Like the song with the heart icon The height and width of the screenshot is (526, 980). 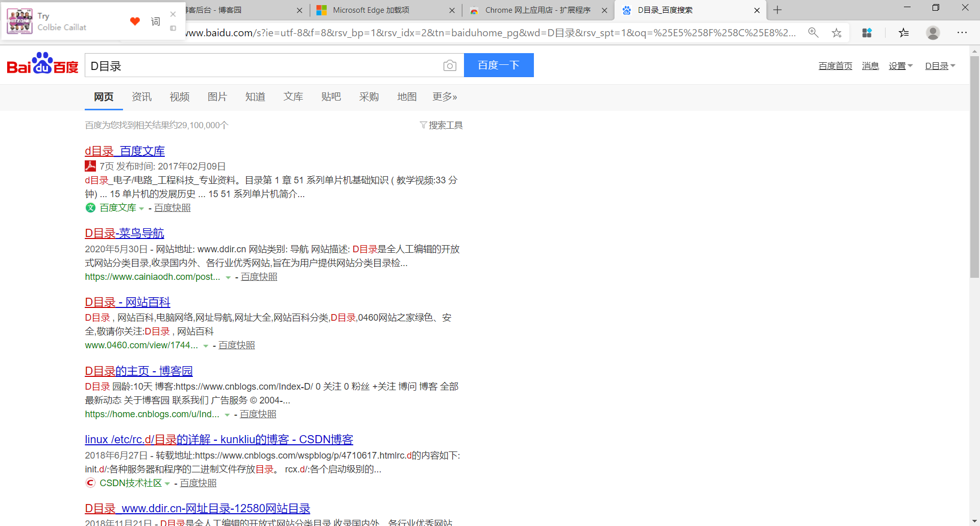pos(135,21)
